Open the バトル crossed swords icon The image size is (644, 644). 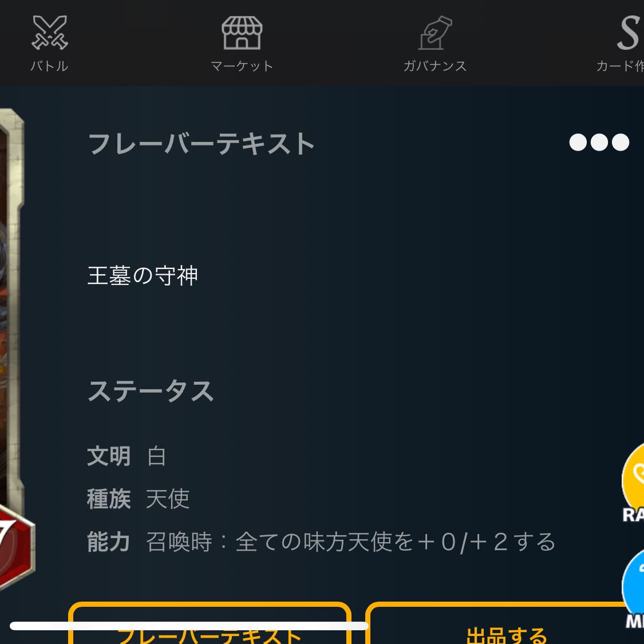coord(50,33)
